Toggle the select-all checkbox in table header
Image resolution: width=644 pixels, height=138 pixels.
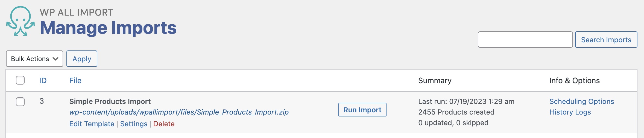coord(20,80)
